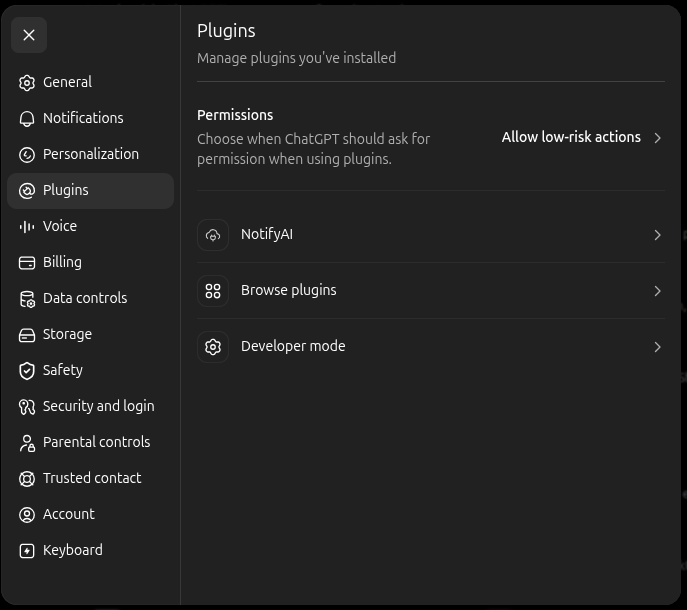Open the Allow low-risk actions dropdown
Viewport: 687px width, 610px height.
coord(582,138)
